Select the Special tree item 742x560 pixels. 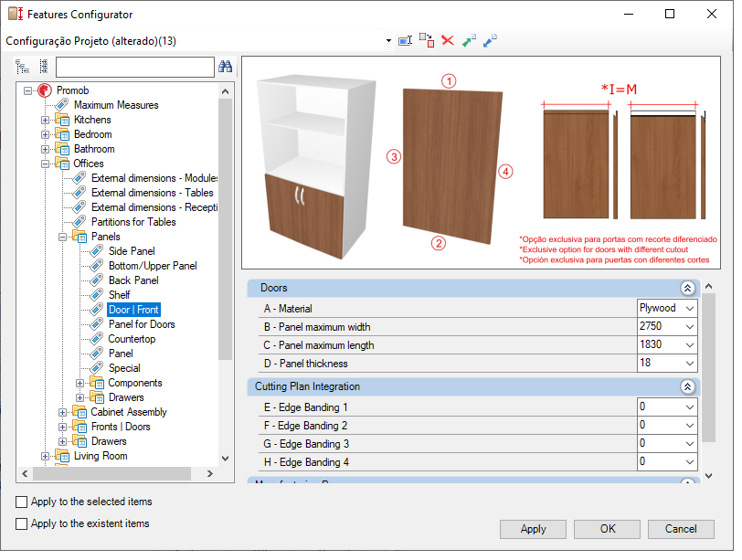pos(124,369)
